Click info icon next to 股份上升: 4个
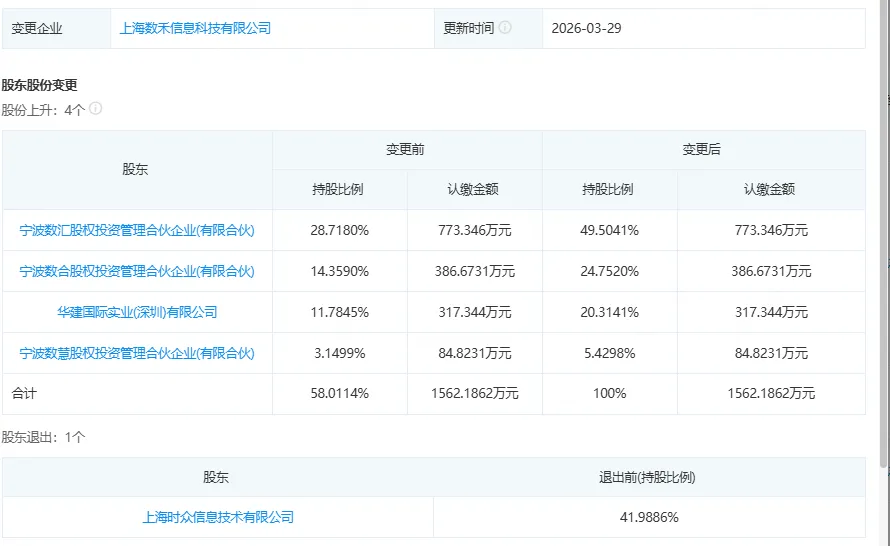This screenshot has width=890, height=546. [95, 108]
